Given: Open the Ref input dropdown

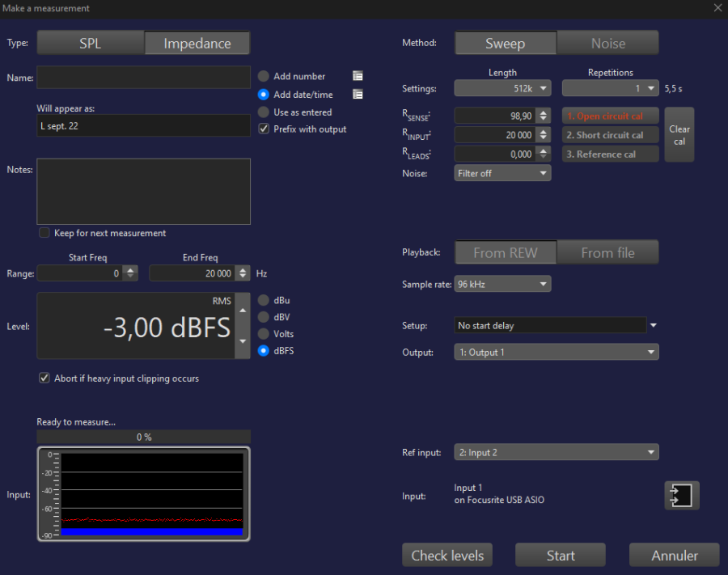Looking at the screenshot, I should pos(557,453).
